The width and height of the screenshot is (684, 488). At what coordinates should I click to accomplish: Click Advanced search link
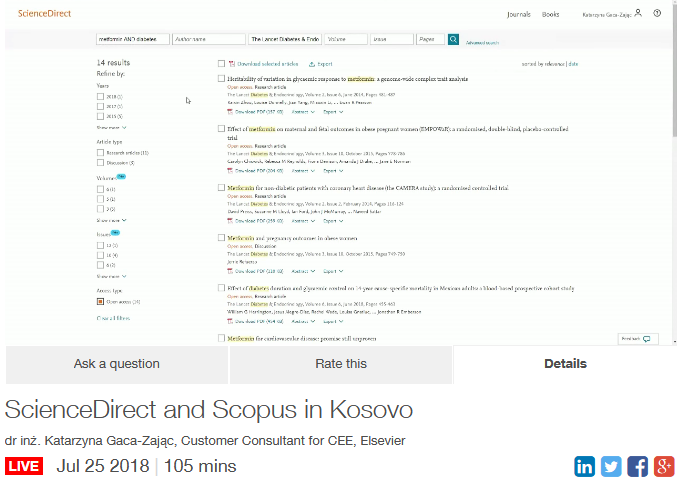[482, 43]
